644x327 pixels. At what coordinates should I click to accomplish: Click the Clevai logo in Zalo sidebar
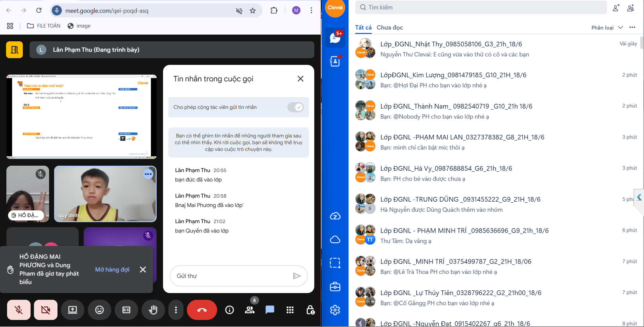(x=335, y=8)
